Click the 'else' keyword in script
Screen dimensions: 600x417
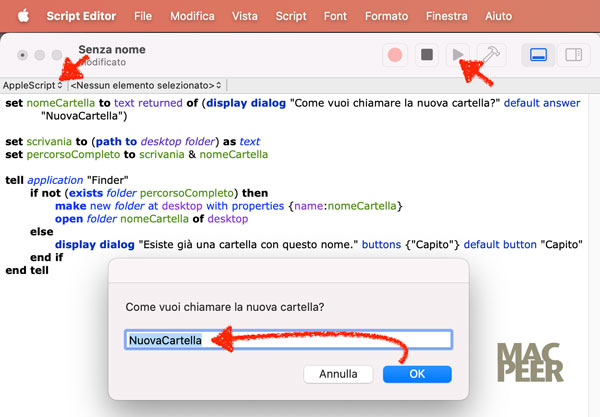pos(42,232)
